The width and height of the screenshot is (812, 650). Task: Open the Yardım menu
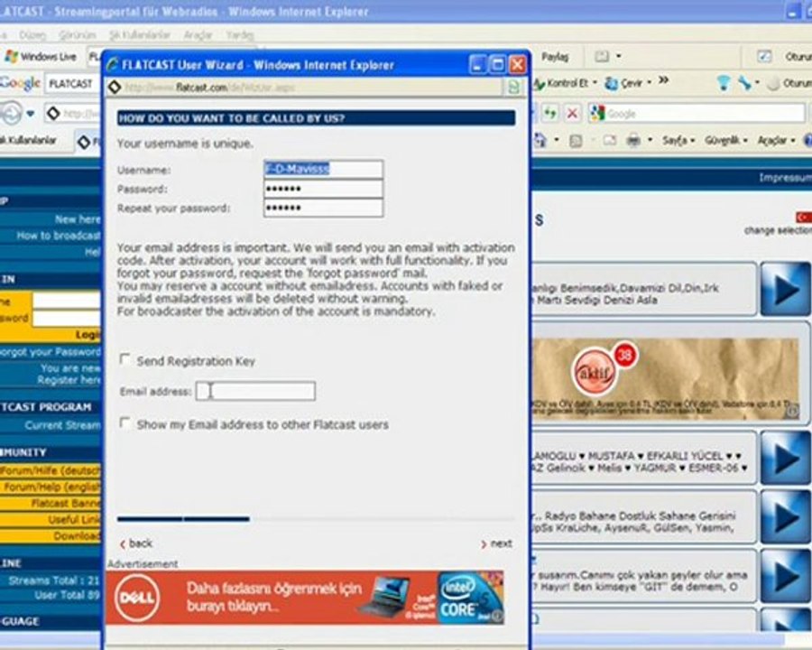pyautogui.click(x=240, y=34)
